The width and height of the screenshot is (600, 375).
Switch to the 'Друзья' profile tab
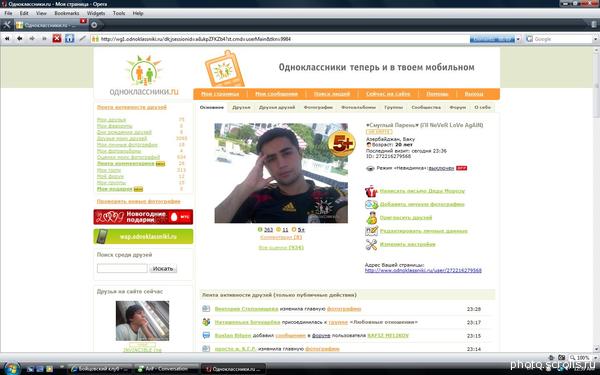tap(241, 108)
